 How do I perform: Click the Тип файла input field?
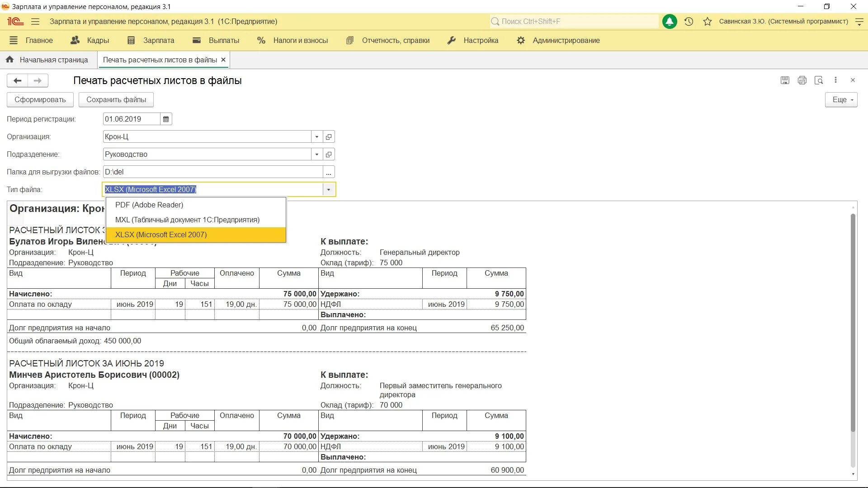coord(212,190)
